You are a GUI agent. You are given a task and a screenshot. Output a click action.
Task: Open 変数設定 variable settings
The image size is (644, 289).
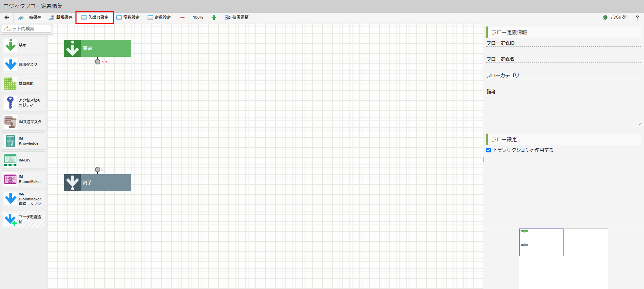coord(128,17)
